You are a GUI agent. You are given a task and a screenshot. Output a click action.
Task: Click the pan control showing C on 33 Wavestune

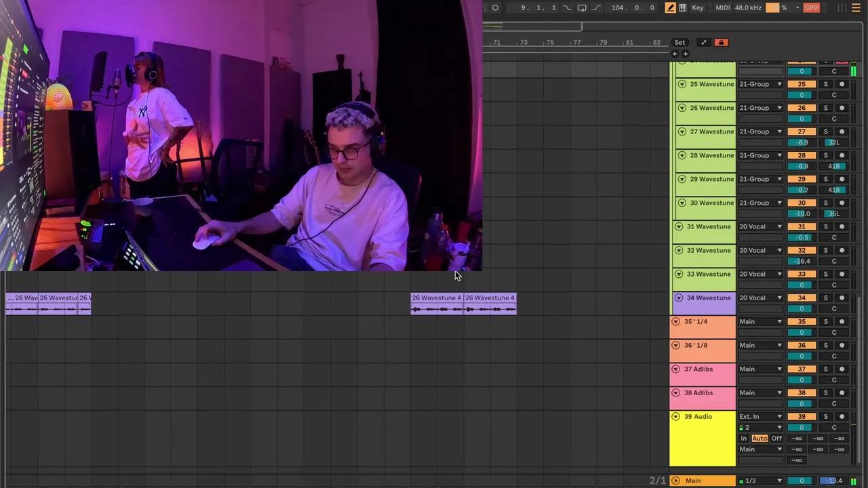834,285
